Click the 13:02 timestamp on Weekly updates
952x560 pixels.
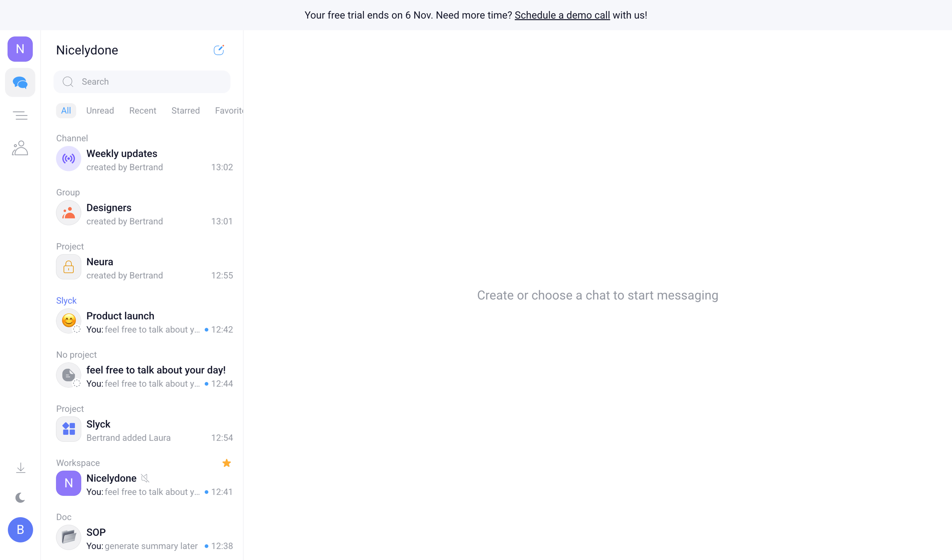coord(222,167)
